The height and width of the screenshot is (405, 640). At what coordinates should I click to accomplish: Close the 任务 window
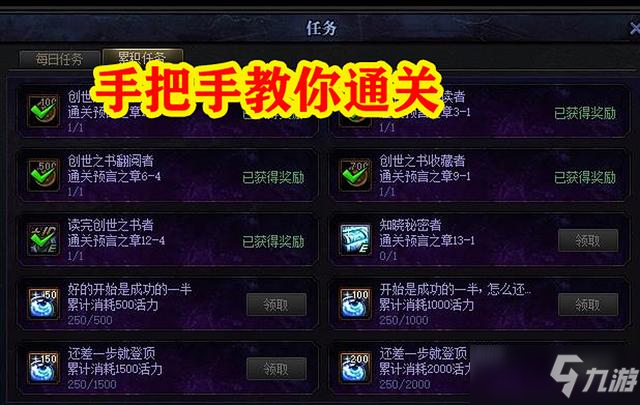tap(634, 29)
